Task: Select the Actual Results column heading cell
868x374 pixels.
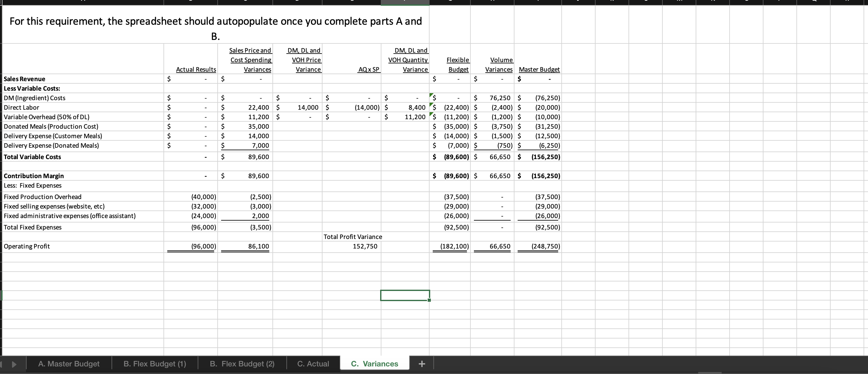Action: pos(196,69)
